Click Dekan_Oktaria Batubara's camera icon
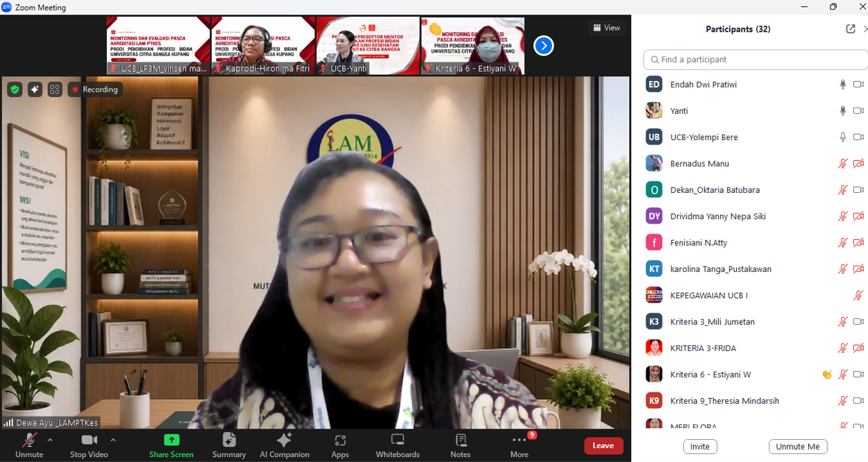The width and height of the screenshot is (868, 462). pos(858,190)
